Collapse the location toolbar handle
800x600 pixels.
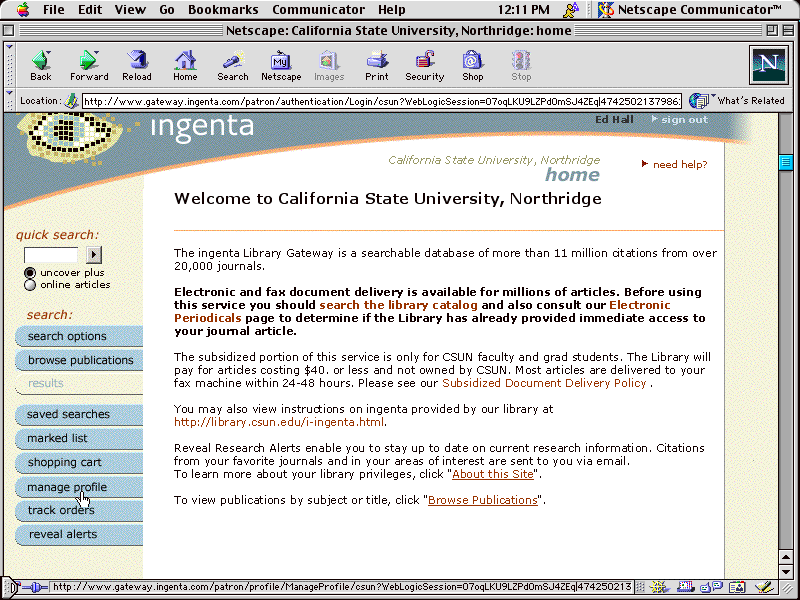(9, 101)
